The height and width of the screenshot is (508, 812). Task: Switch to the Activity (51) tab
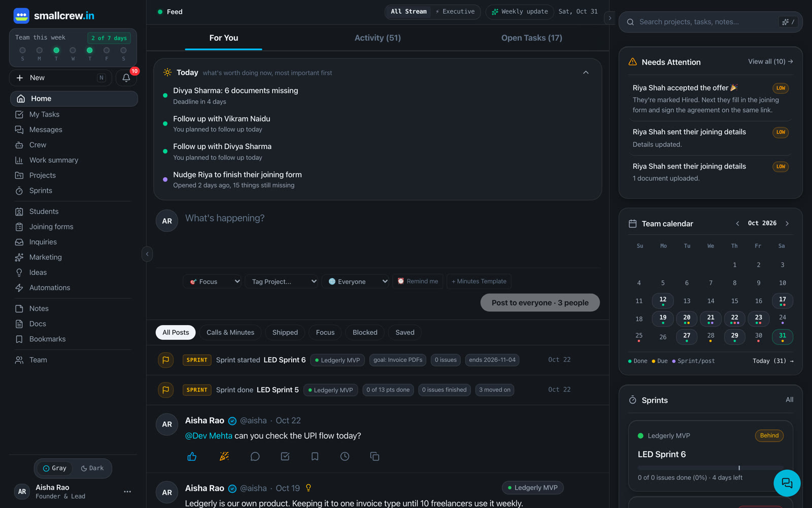378,38
